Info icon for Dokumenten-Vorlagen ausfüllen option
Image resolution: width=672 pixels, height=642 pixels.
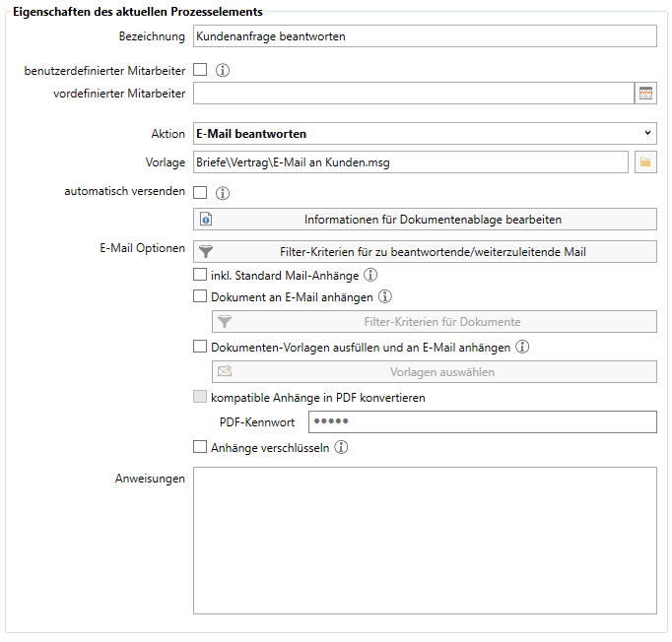tap(522, 347)
